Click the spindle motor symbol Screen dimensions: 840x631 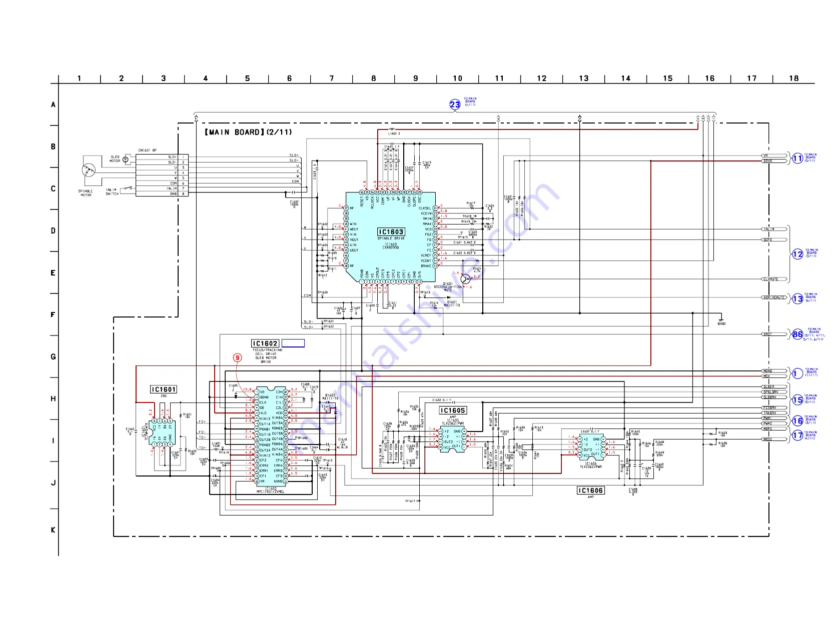[x=89, y=170]
